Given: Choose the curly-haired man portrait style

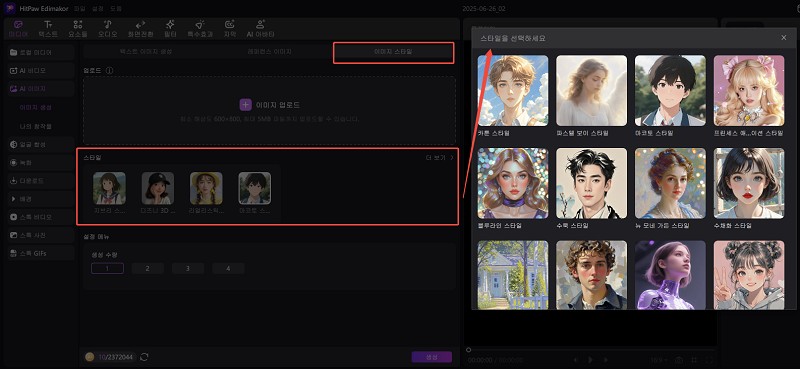Looking at the screenshot, I should coord(591,275).
